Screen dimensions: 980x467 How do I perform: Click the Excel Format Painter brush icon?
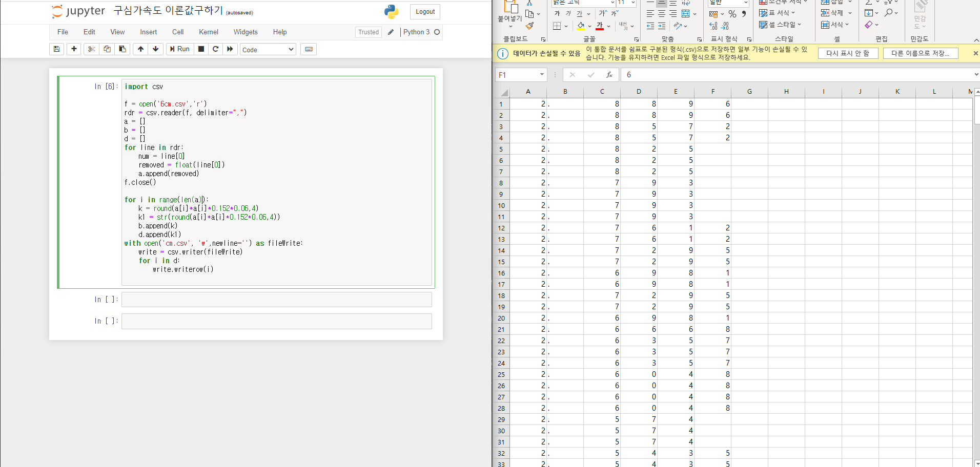coord(530,26)
